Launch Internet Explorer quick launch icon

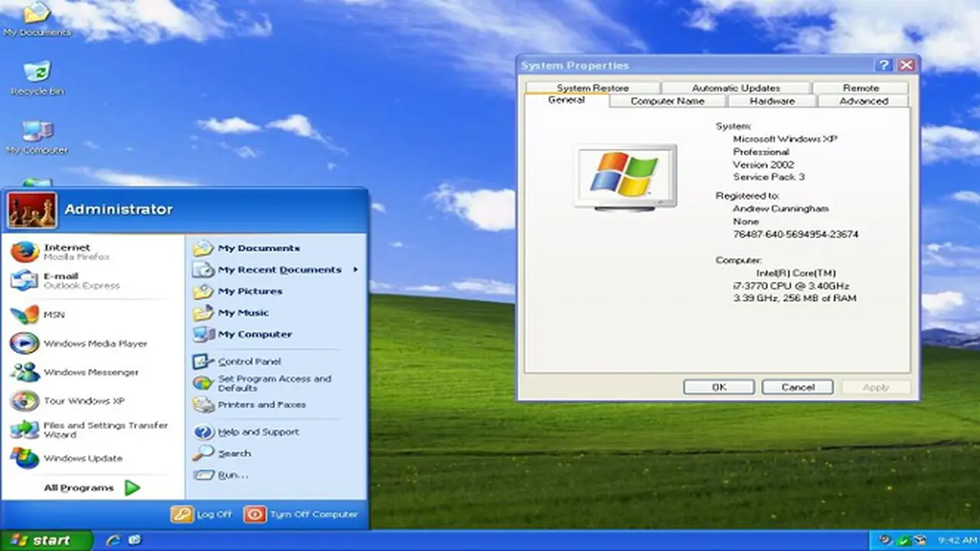[113, 540]
